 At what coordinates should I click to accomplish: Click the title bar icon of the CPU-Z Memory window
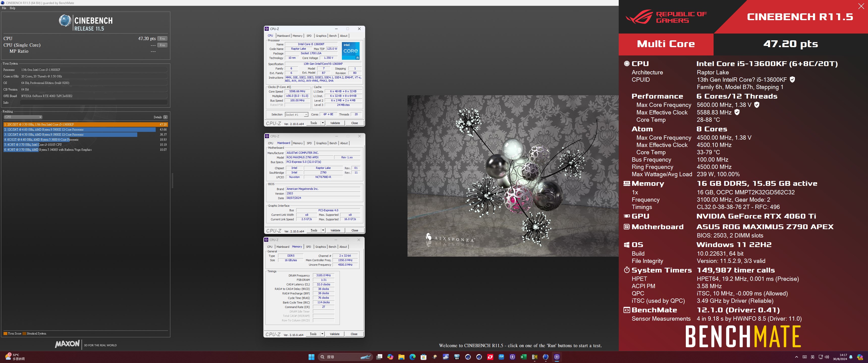coord(266,240)
